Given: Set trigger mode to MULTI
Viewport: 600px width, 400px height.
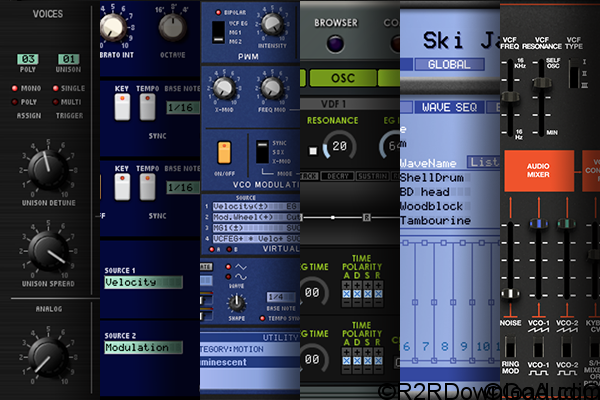Looking at the screenshot, I should click(55, 102).
